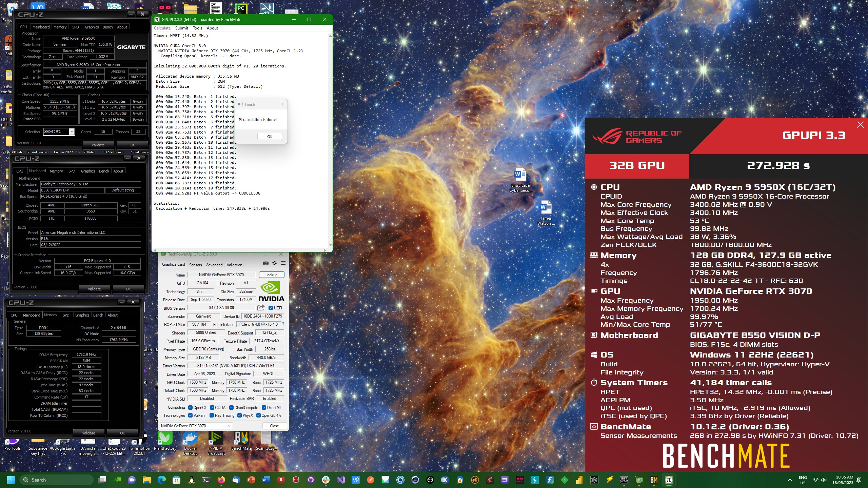The image size is (868, 488).
Task: Close the BenchMate result overlay with the X
Action: (860, 125)
